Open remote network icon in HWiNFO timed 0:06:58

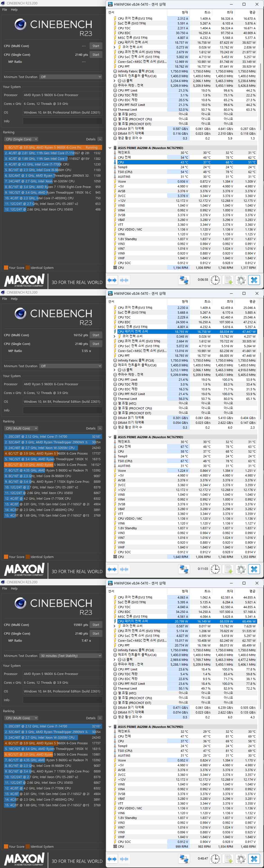coord(184,280)
